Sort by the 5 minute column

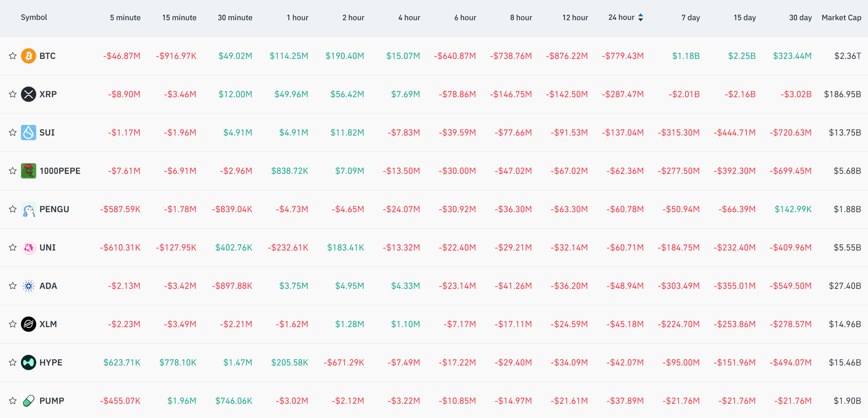[x=125, y=18]
